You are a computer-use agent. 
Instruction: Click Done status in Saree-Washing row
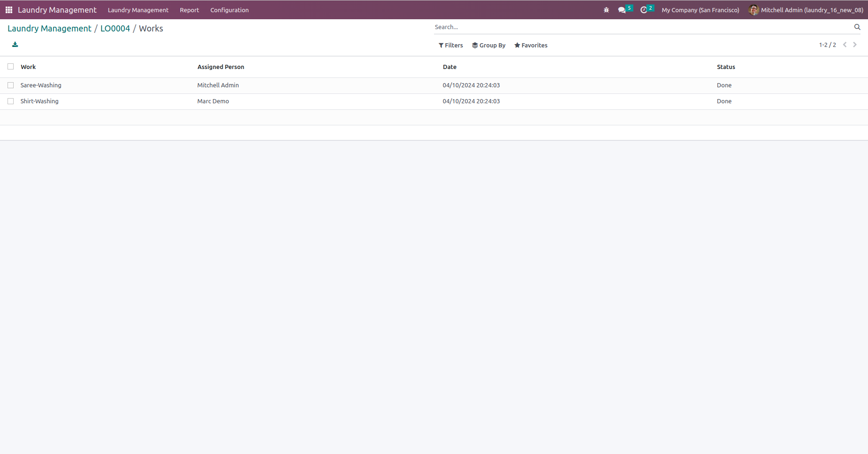click(x=724, y=85)
